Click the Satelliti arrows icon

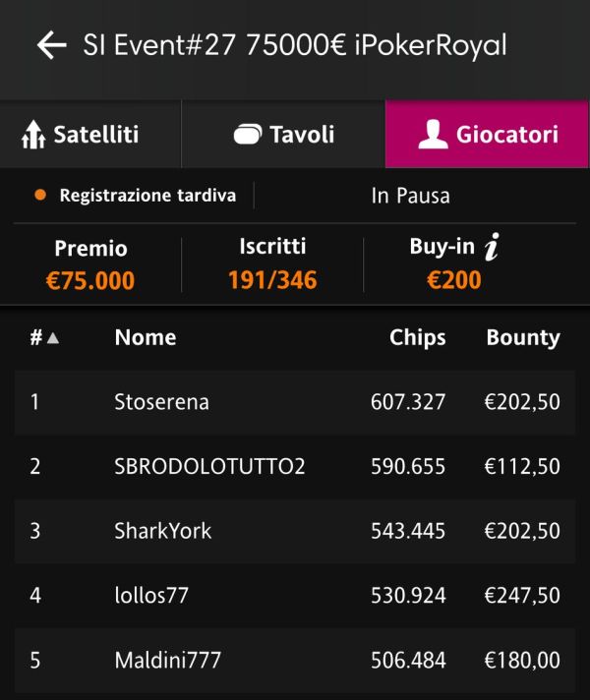[x=33, y=135]
